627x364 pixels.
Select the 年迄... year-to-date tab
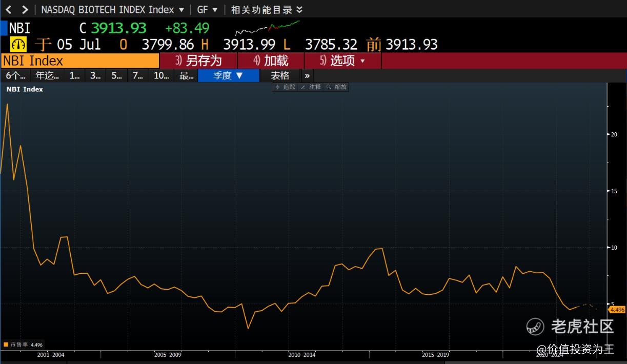point(47,76)
